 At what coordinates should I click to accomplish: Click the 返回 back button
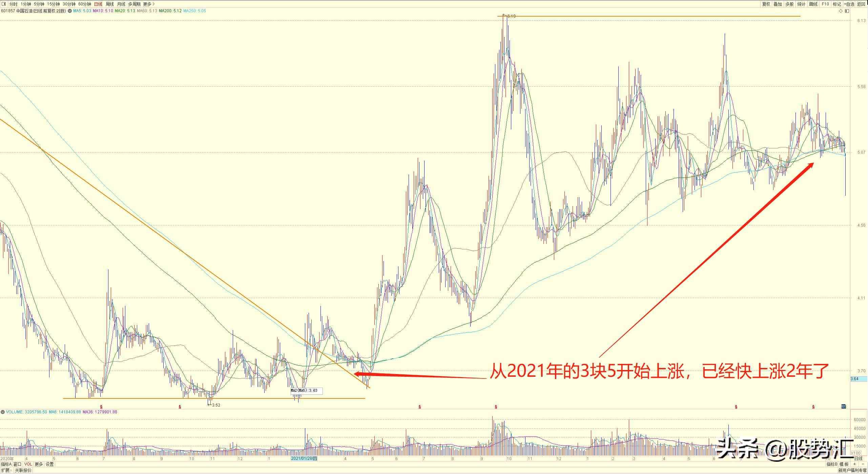pyautogui.click(x=861, y=4)
